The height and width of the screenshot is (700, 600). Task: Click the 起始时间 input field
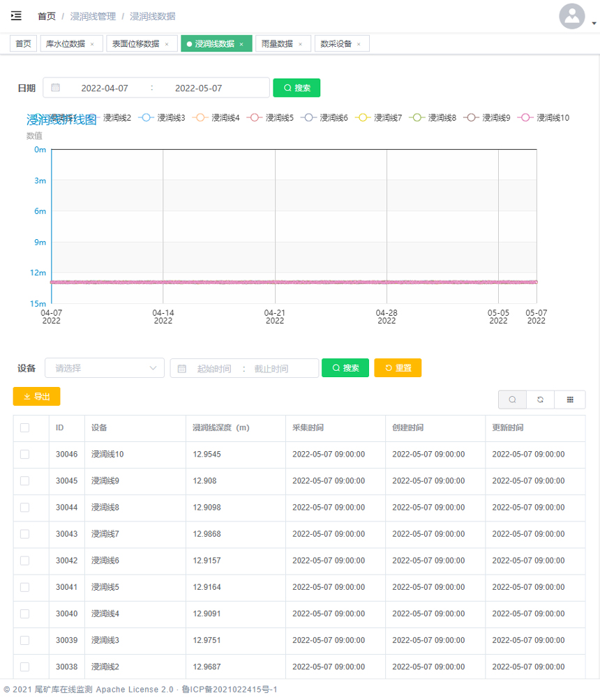coord(213,369)
